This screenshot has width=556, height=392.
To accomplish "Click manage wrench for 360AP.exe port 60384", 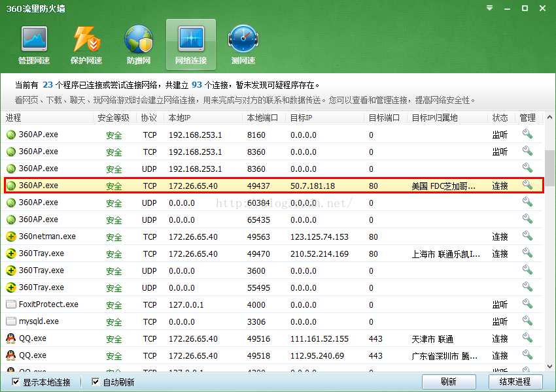I will [527, 202].
